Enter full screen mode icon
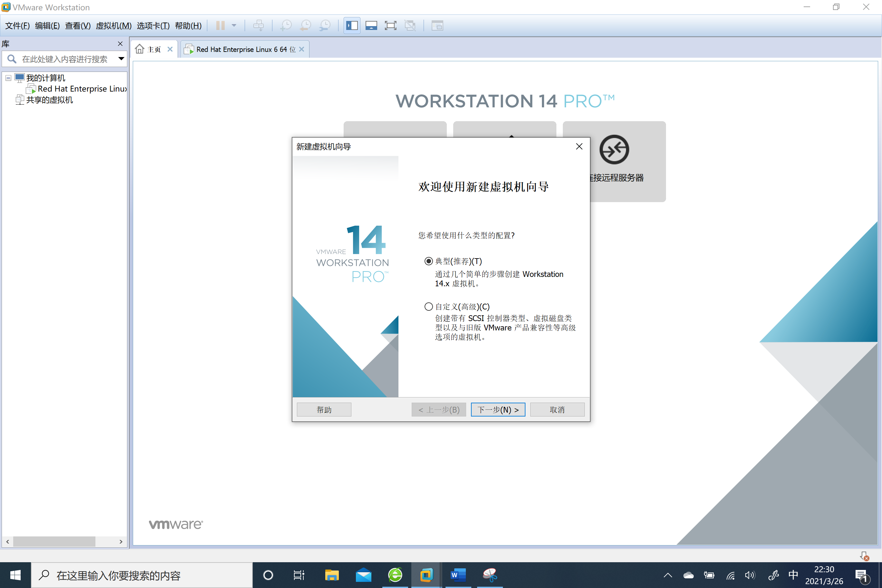This screenshot has width=882, height=588. [x=390, y=25]
